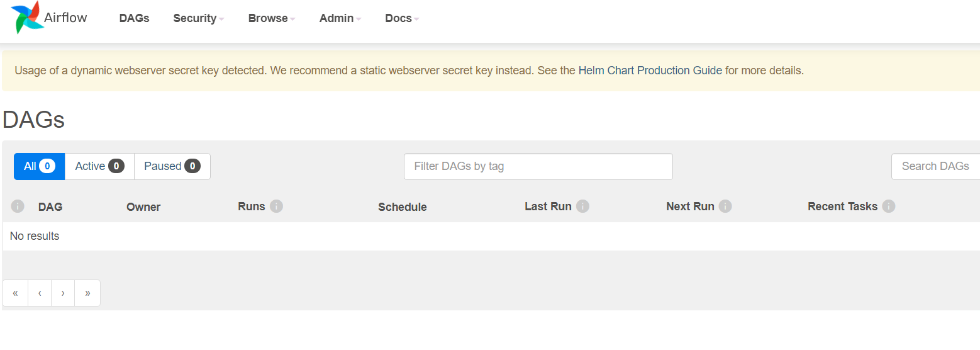Click the Airflow pinwheel logo

pos(26,17)
